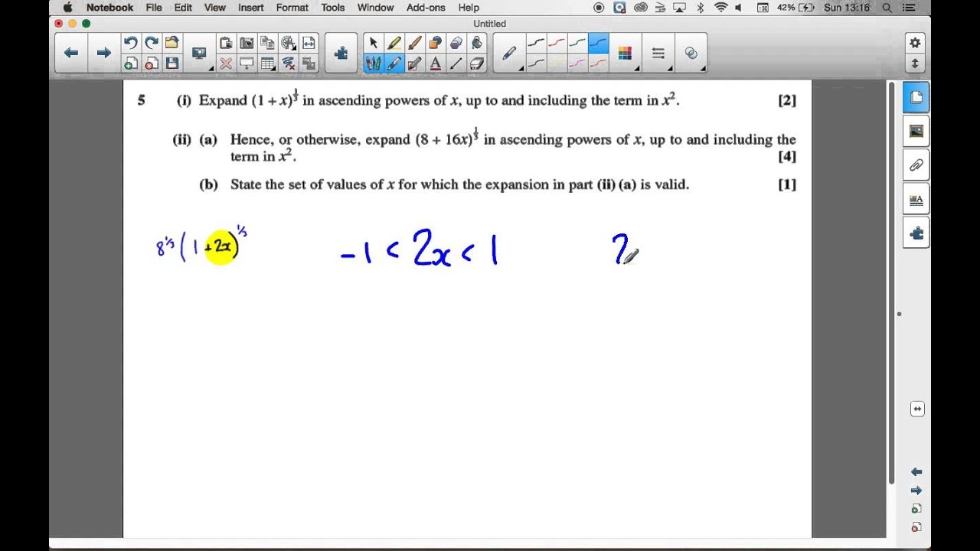Open the pen types dropdown

click(510, 53)
